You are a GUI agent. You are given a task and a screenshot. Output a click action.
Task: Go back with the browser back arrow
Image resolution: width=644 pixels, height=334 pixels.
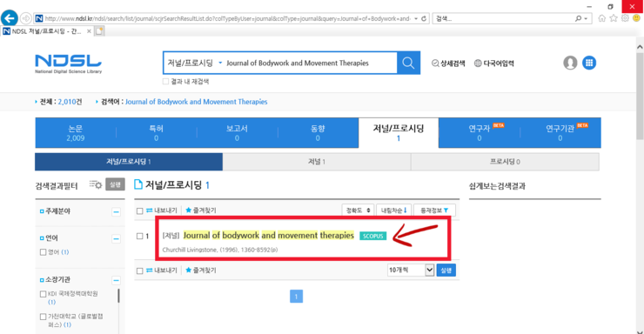[10, 18]
